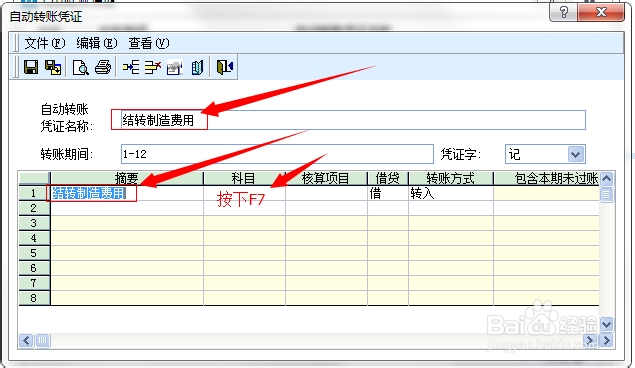Click the exit door icon

tap(225, 67)
